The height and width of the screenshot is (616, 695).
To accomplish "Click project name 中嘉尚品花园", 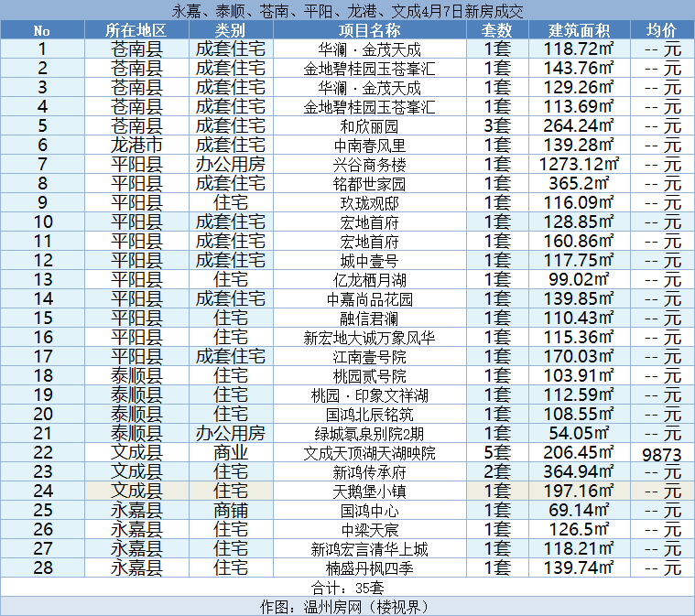I will tap(369, 299).
